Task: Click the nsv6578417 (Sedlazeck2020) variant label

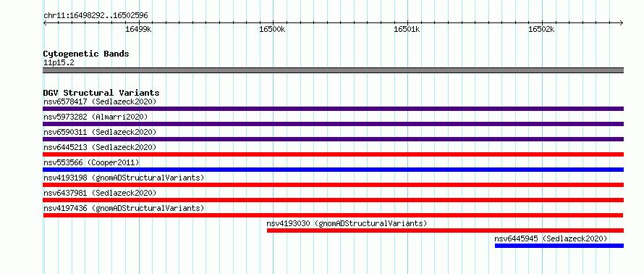Action: click(100, 101)
